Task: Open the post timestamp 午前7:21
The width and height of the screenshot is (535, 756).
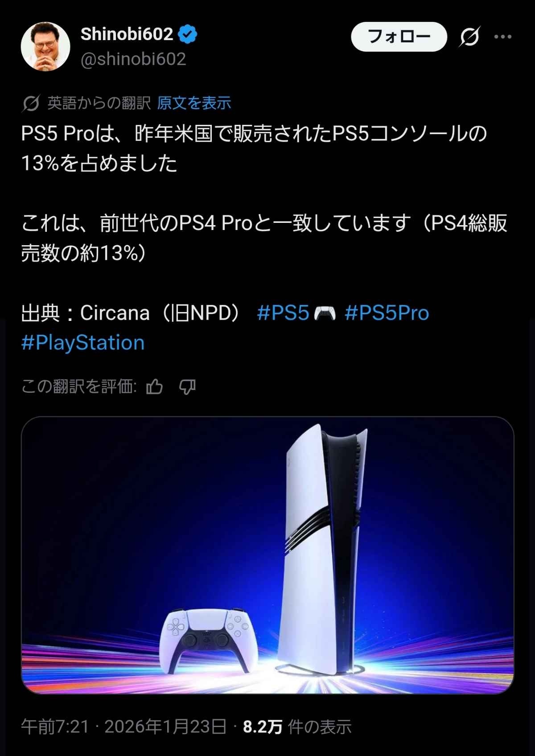Action: tap(55, 727)
